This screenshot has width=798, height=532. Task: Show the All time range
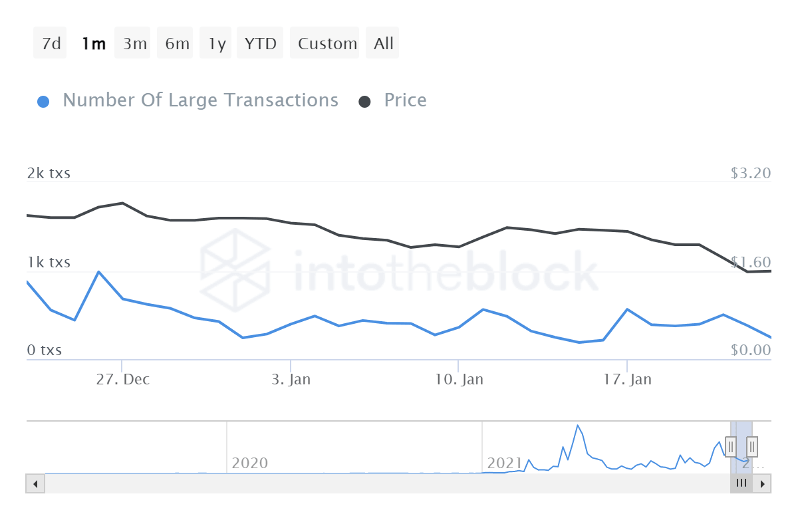pyautogui.click(x=382, y=43)
